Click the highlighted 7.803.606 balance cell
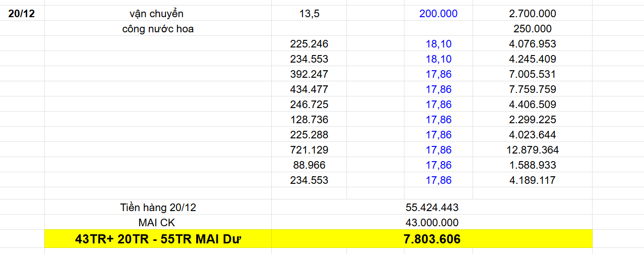This screenshot has width=644, height=254. coord(432,239)
